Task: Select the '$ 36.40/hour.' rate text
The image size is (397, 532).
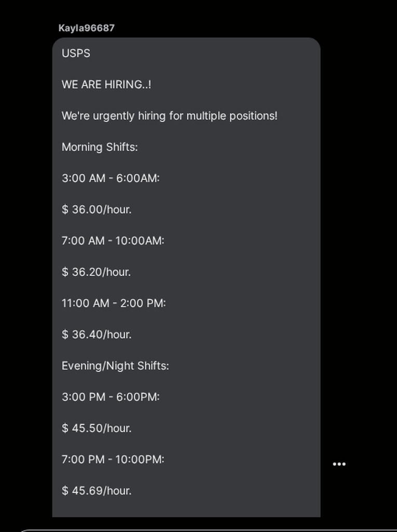Action: click(x=97, y=335)
